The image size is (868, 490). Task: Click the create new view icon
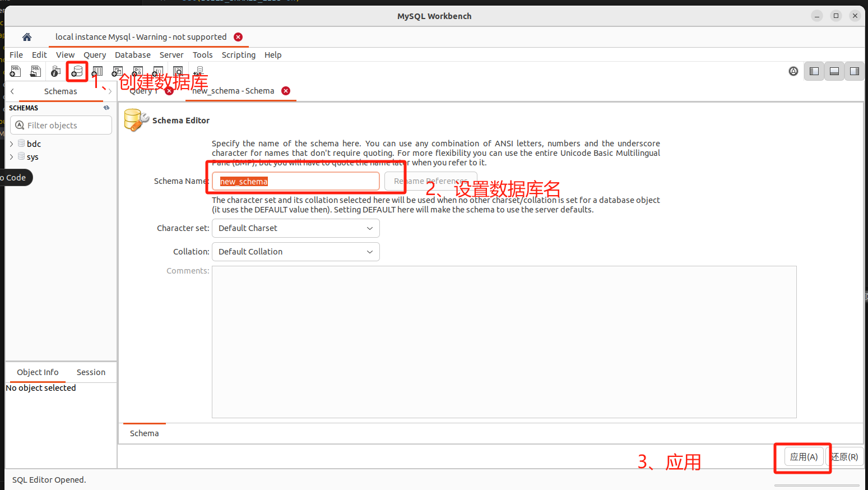pos(118,71)
